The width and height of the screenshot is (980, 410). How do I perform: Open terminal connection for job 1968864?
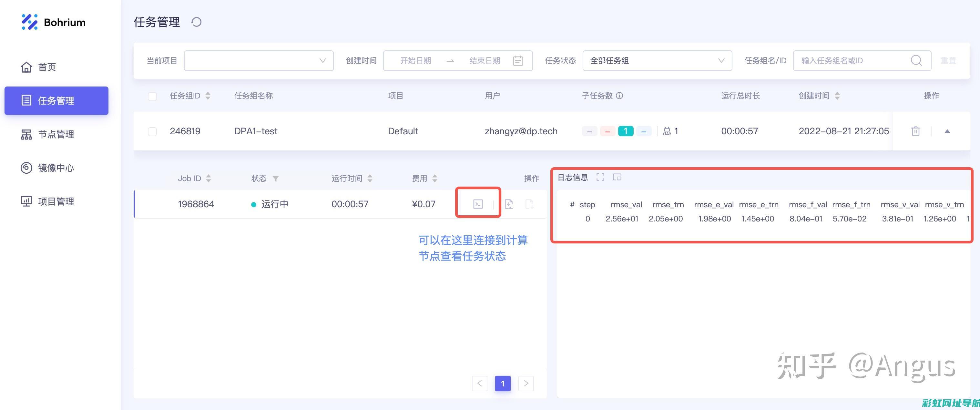point(478,204)
